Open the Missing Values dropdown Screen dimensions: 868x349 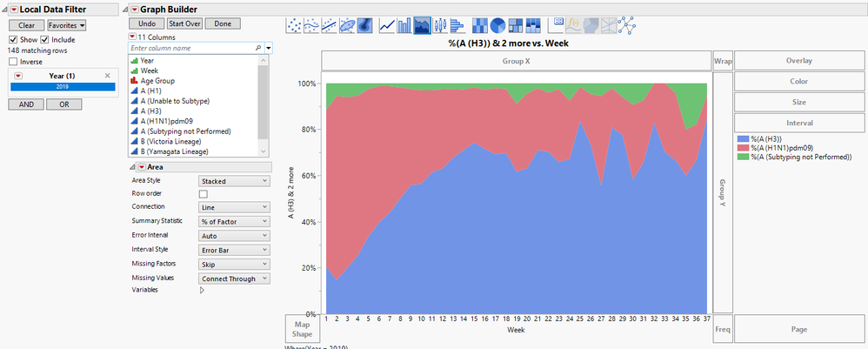[234, 279]
